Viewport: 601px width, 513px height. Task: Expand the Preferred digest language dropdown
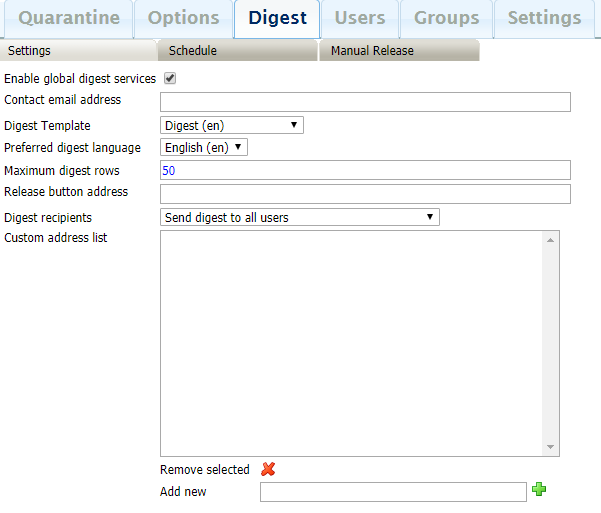tap(204, 147)
